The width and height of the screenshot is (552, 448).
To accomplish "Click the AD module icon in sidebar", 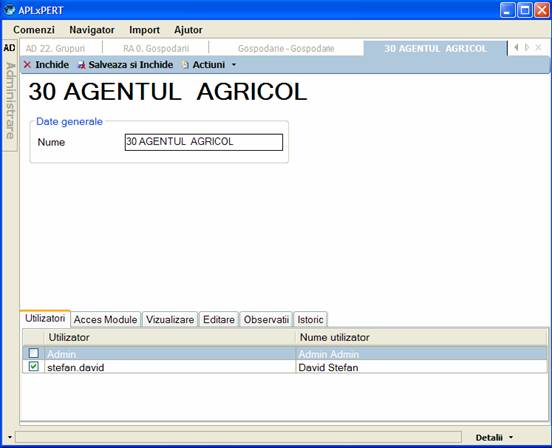I will (9, 48).
